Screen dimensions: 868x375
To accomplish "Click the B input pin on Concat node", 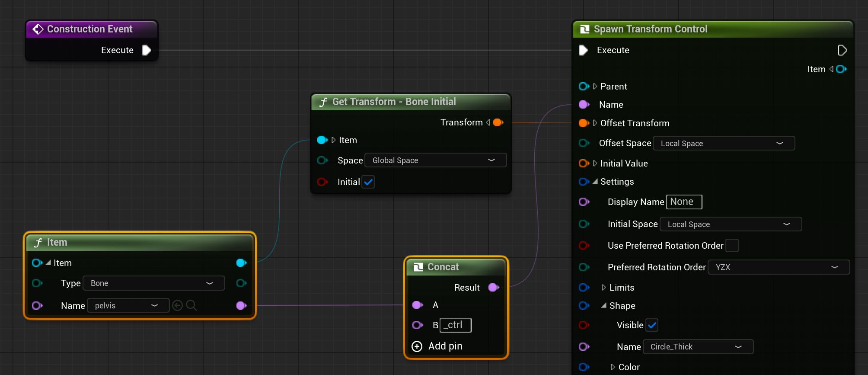I will point(418,325).
